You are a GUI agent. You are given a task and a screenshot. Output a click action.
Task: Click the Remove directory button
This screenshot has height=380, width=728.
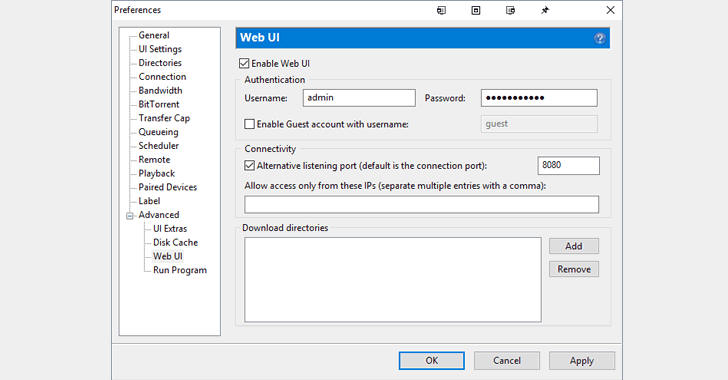coord(574,269)
